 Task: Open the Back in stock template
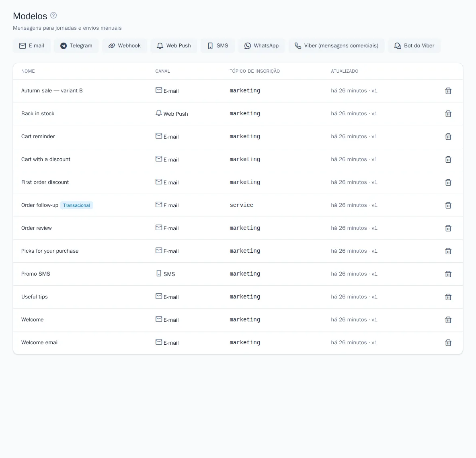pos(38,113)
